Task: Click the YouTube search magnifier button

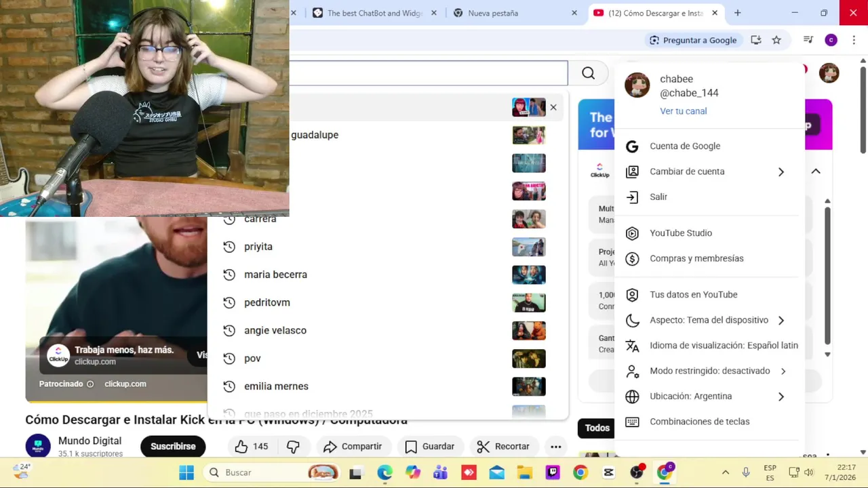Action: point(588,73)
